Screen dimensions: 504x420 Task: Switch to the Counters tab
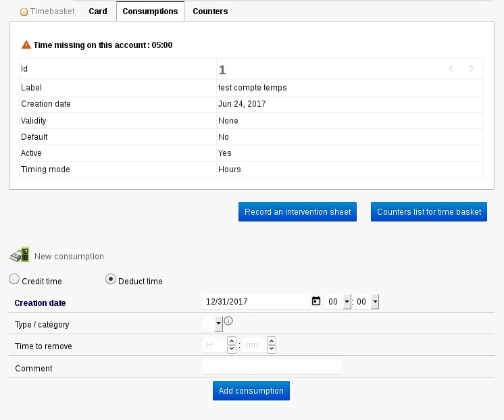210,11
